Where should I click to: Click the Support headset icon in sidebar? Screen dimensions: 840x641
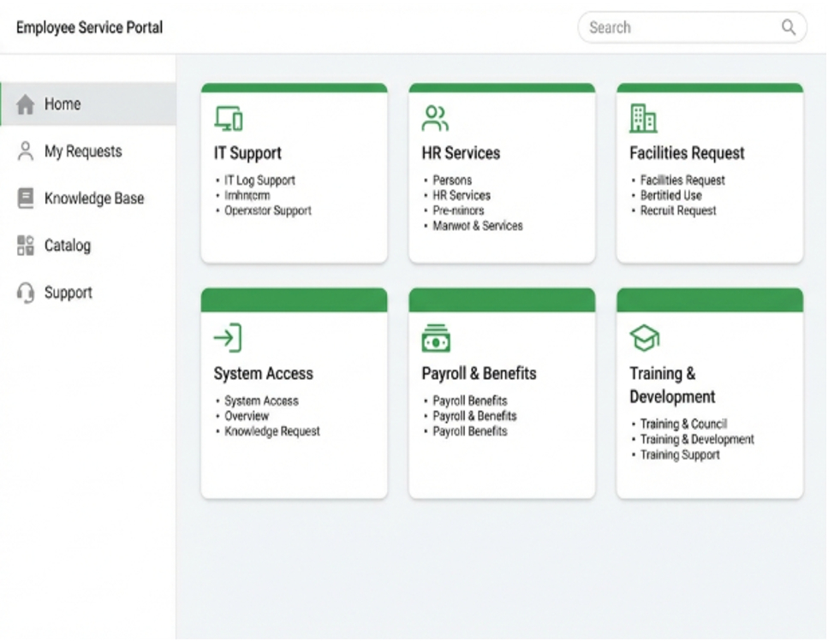[26, 293]
